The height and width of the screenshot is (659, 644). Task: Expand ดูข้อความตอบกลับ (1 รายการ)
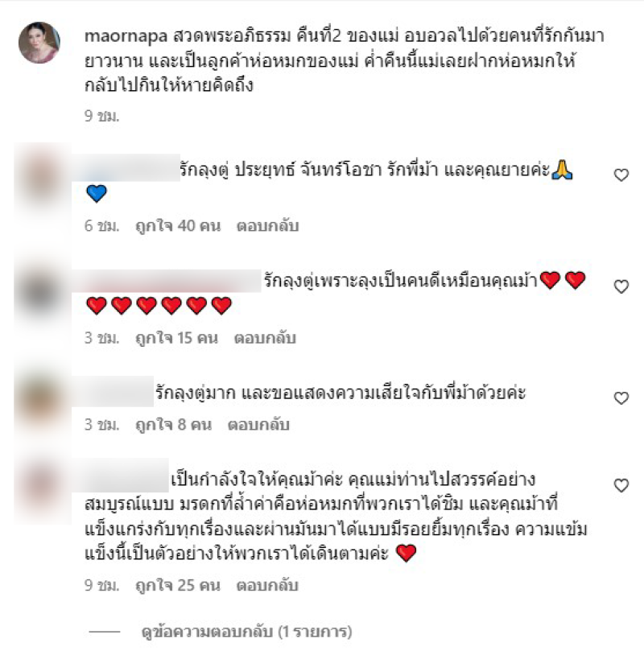pos(247,632)
